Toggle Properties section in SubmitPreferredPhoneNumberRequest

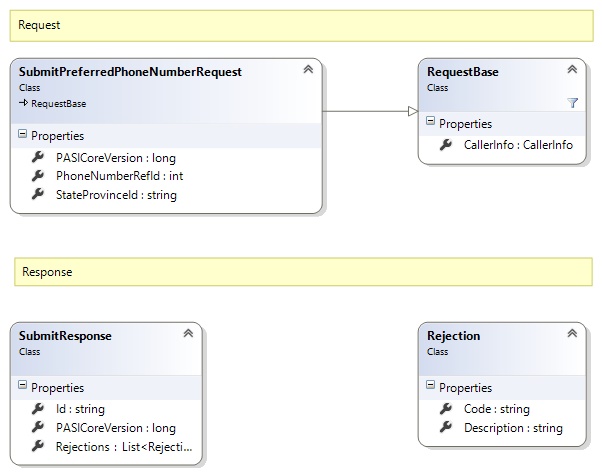click(x=23, y=136)
